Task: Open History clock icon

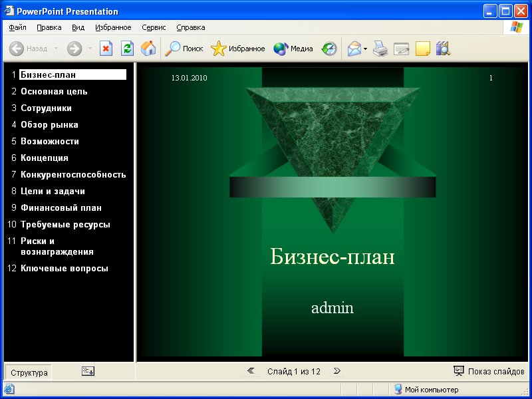Action: pyautogui.click(x=329, y=49)
